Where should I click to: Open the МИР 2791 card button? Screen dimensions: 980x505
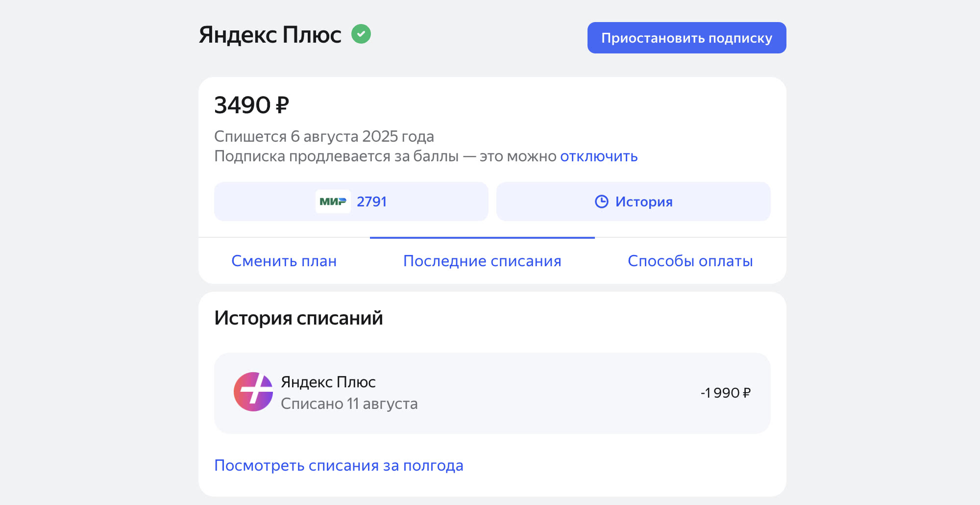pyautogui.click(x=351, y=202)
